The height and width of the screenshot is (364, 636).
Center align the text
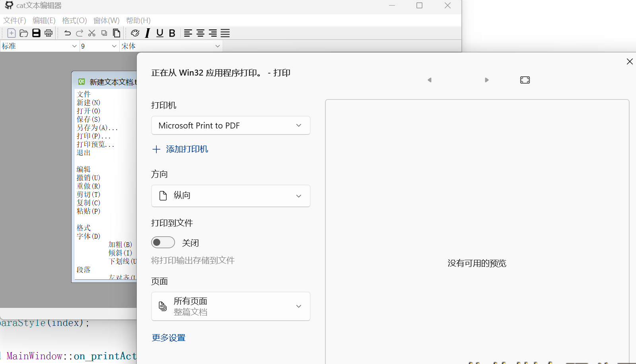click(200, 33)
